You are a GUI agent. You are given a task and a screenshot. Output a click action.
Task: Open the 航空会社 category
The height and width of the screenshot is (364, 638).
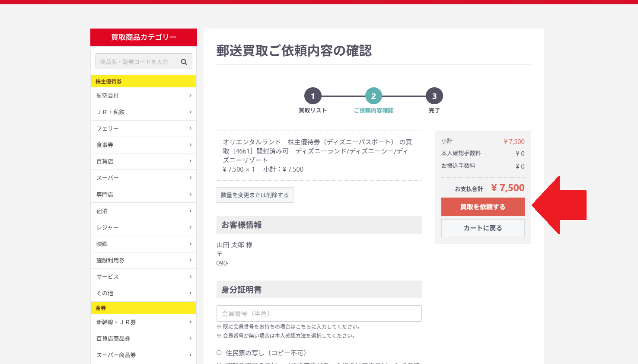(144, 96)
